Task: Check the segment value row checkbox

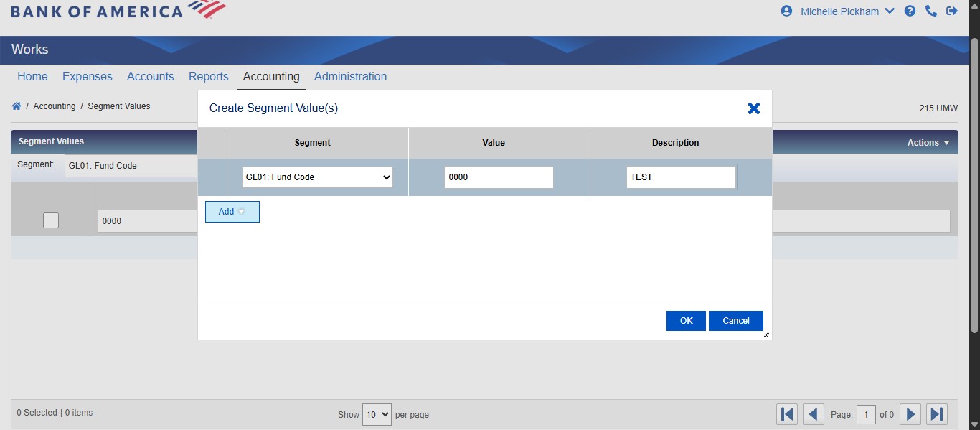Action: [50, 220]
